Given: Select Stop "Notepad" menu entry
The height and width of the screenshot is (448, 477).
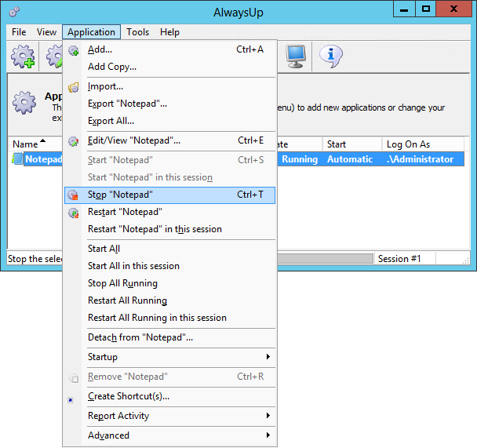Looking at the screenshot, I should (169, 195).
